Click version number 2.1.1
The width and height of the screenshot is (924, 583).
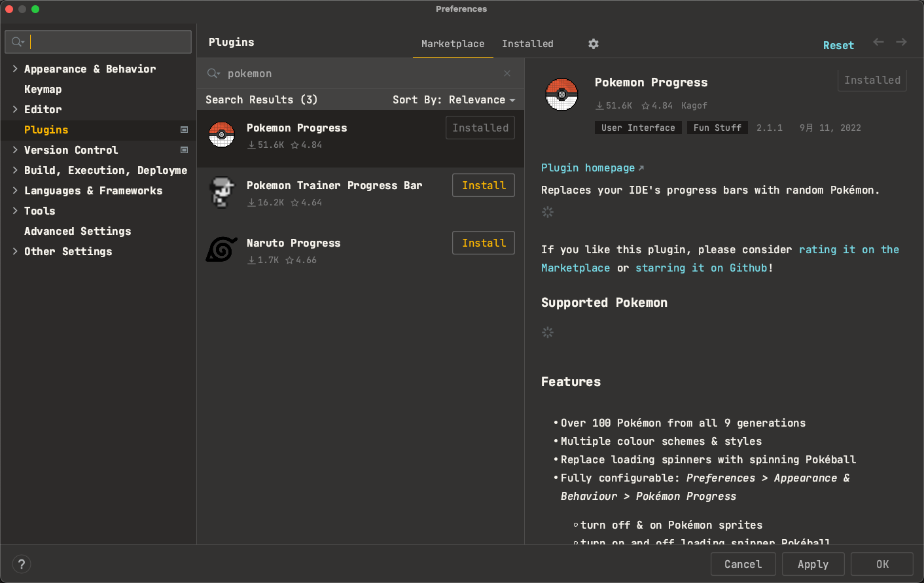pos(770,128)
